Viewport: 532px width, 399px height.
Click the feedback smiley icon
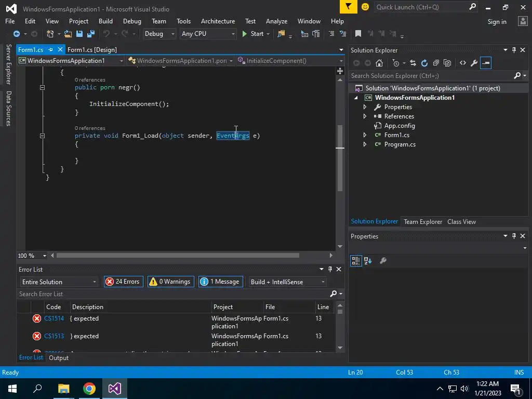(365, 7)
